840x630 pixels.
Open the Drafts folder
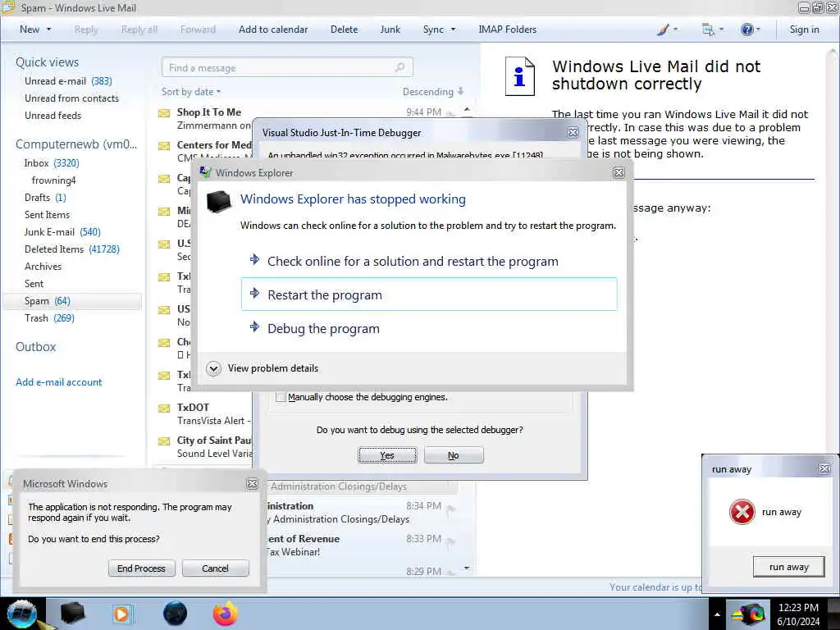point(45,197)
